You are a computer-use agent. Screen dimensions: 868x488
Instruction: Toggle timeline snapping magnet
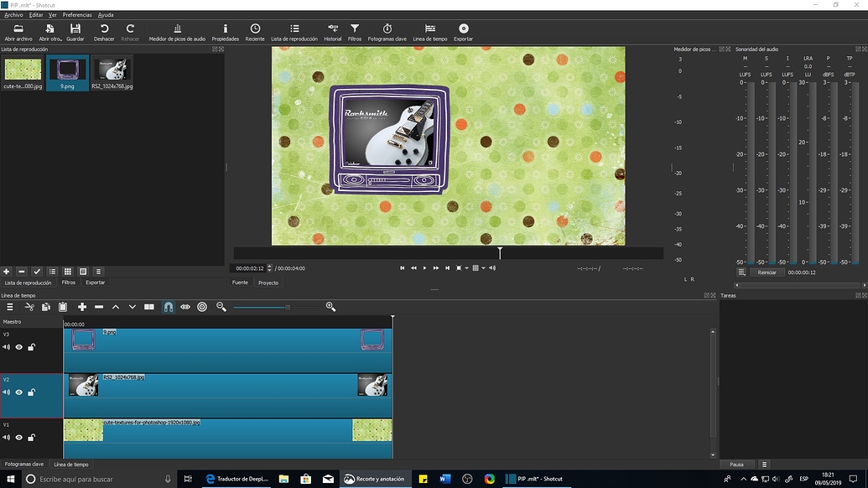(169, 307)
